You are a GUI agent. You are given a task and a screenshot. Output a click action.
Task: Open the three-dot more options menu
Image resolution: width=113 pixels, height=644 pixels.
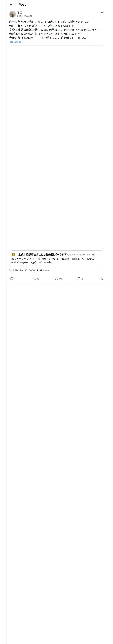click(102, 13)
